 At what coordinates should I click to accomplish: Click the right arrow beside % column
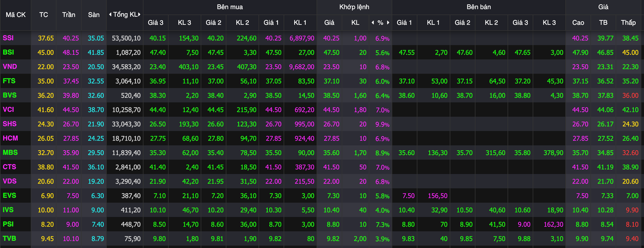pyautogui.click(x=388, y=22)
